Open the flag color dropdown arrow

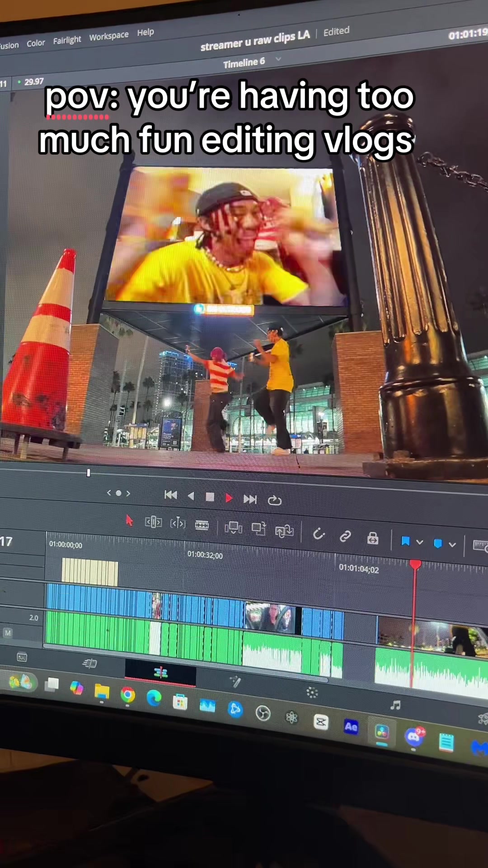pyautogui.click(x=420, y=542)
